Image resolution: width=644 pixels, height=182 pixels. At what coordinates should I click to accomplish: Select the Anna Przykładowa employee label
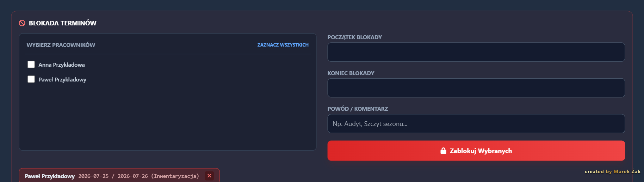tap(62, 65)
